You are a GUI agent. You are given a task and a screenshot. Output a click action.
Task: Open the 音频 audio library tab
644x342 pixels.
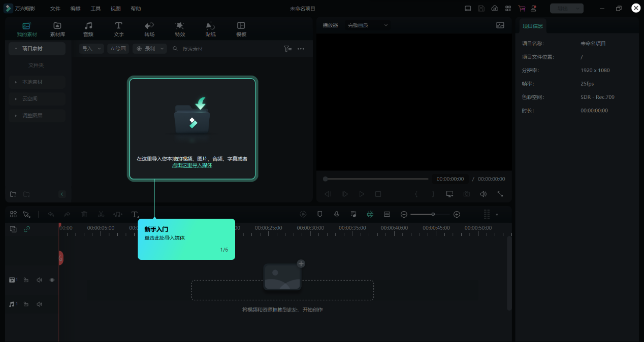(x=88, y=29)
